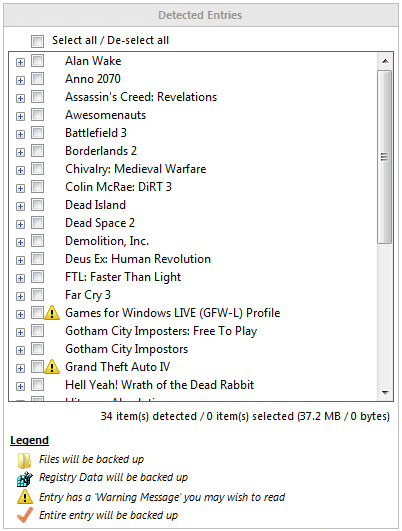The height and width of the screenshot is (531, 402).
Task: Expand the Anno 2070 tree node
Action: 21,80
